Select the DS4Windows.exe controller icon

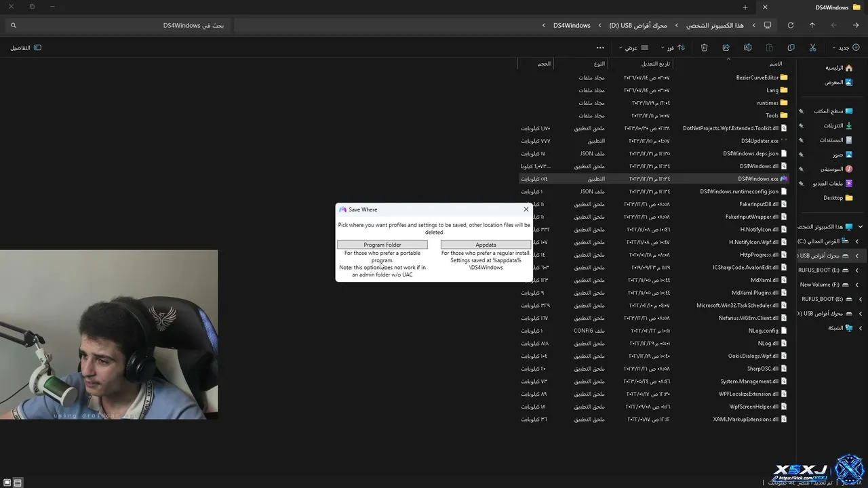[784, 179]
